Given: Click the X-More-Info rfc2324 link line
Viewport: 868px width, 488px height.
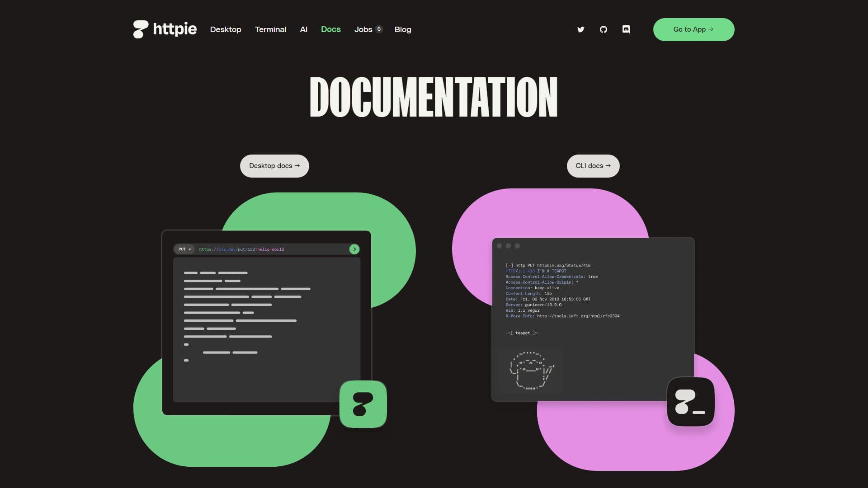Looking at the screenshot, I should [562, 316].
